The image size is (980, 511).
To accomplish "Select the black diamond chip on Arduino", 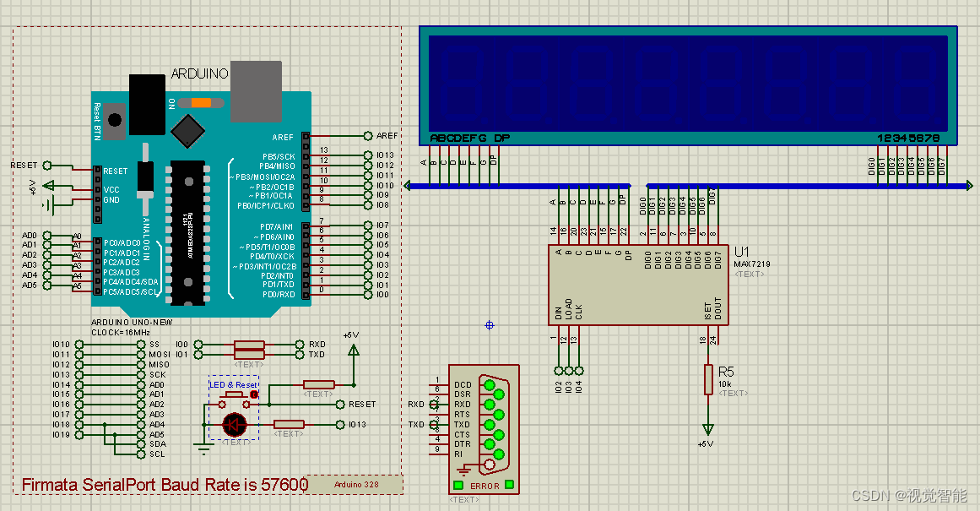I will [x=187, y=131].
